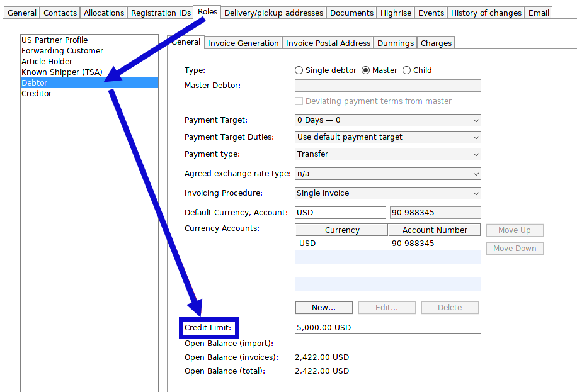Screen dimensions: 577x392
Task: Click the Move Down button
Action: [x=514, y=248]
